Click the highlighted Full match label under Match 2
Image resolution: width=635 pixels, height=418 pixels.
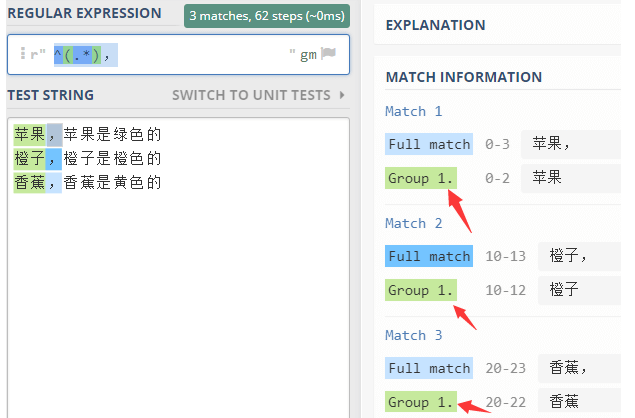pyautogui.click(x=428, y=256)
